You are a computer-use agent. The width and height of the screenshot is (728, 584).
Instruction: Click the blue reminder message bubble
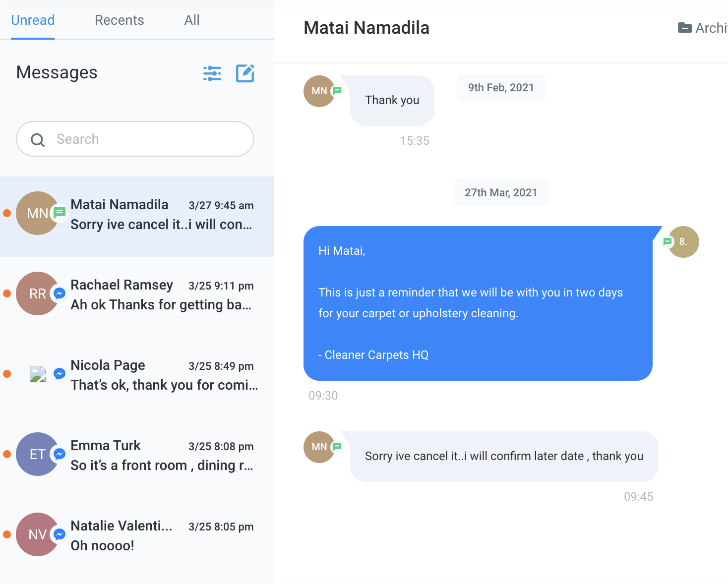(x=478, y=303)
